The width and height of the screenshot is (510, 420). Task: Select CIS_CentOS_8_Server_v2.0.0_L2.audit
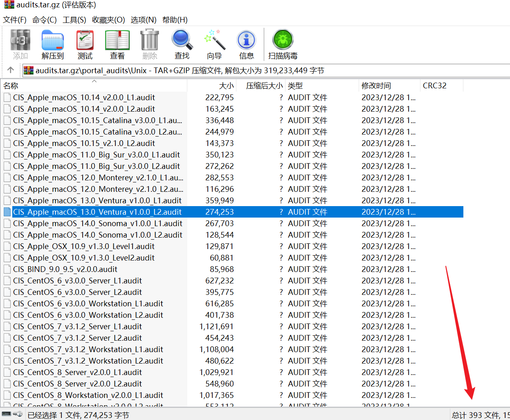coord(77,384)
